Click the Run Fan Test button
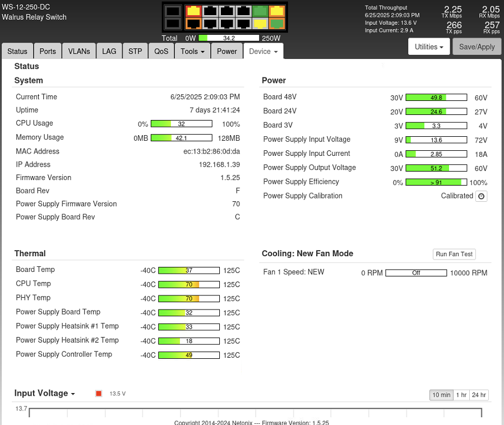The image size is (504, 425). click(454, 254)
